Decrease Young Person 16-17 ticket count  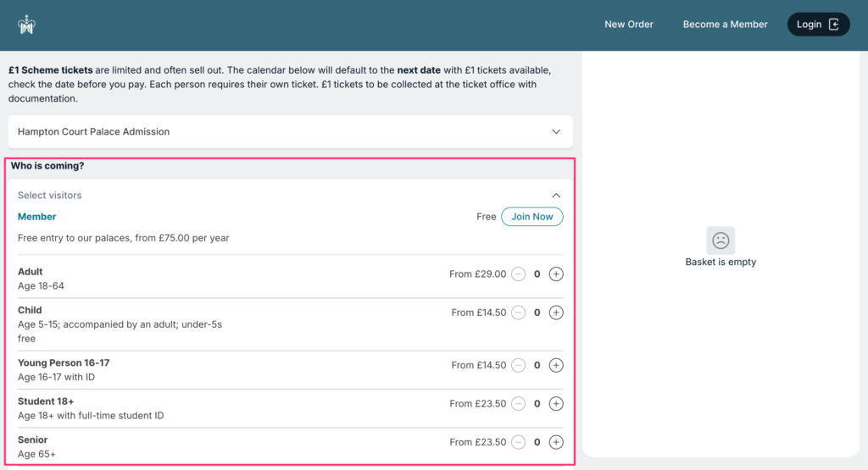518,365
